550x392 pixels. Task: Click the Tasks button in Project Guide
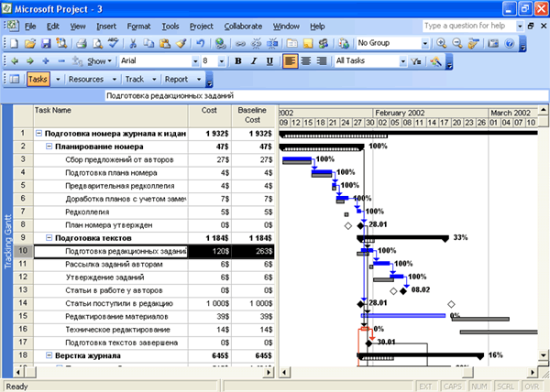click(38, 80)
